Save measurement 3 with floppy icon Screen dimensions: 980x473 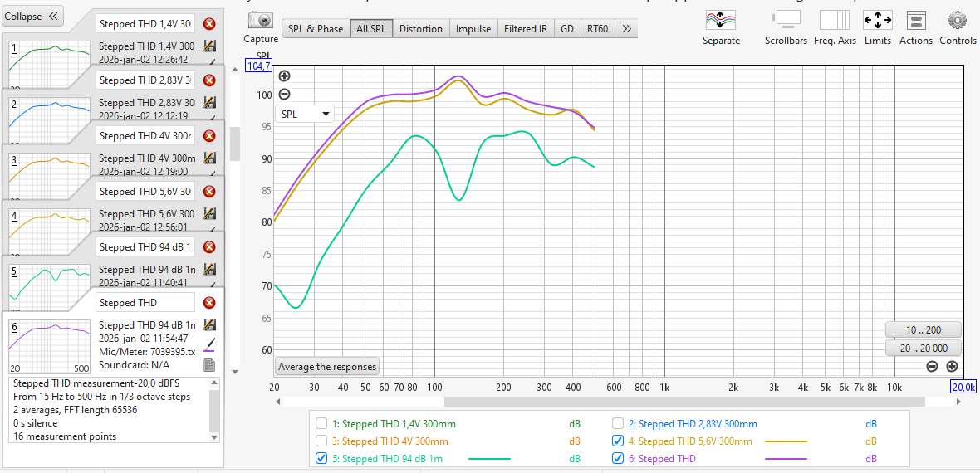click(210, 158)
